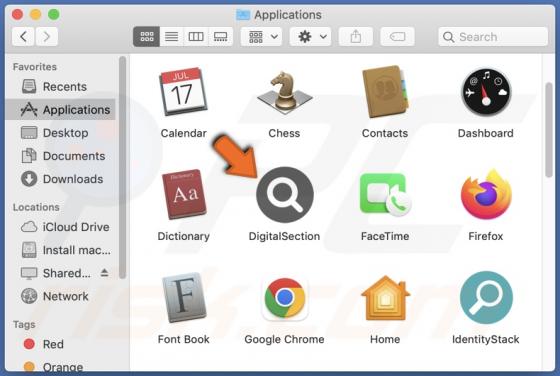Zoom the Finder window with green button
This screenshot has height=376, width=560.
pos(54,14)
